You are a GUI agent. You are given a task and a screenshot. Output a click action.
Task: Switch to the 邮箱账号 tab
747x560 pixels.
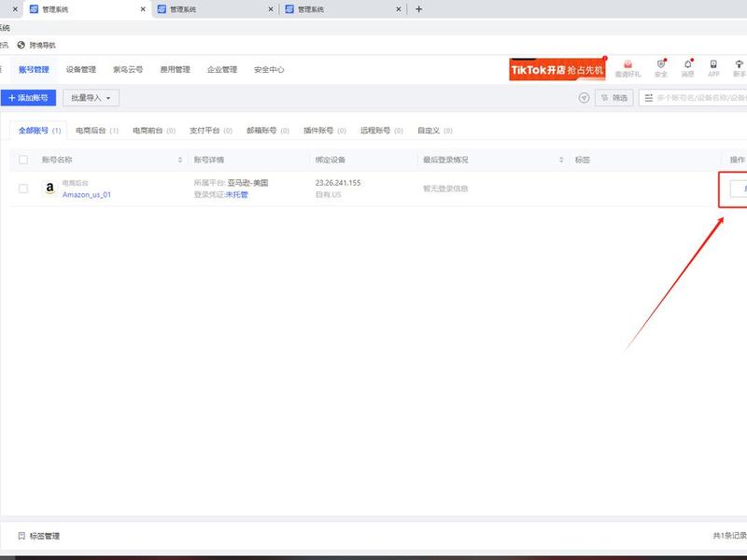tap(268, 131)
